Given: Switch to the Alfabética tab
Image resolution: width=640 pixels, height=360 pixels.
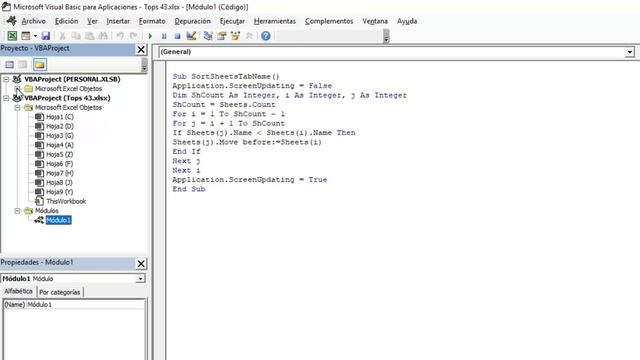Looking at the screenshot, I should point(18,291).
